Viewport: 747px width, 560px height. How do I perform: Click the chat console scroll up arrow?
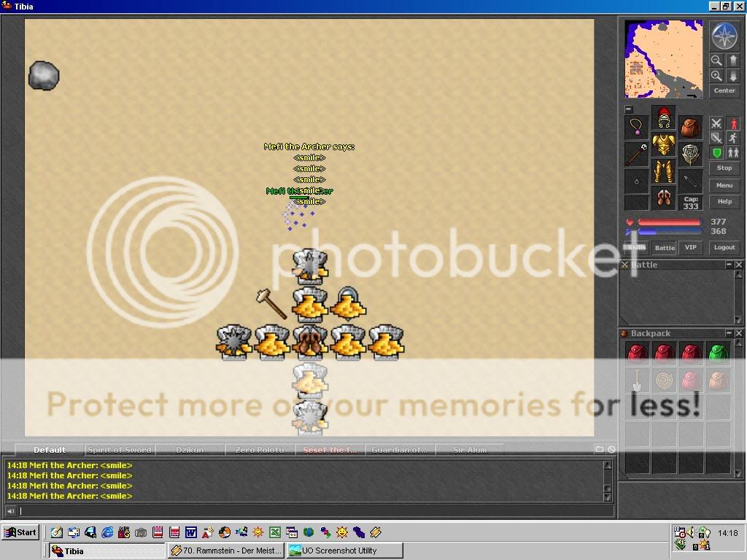pyautogui.click(x=608, y=465)
